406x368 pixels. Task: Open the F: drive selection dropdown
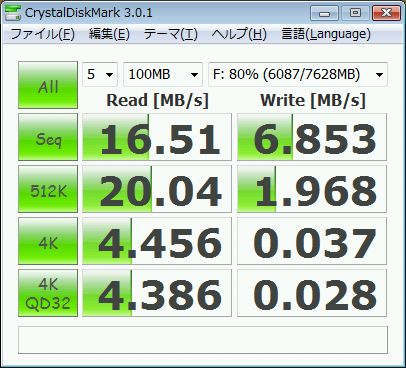[x=298, y=74]
